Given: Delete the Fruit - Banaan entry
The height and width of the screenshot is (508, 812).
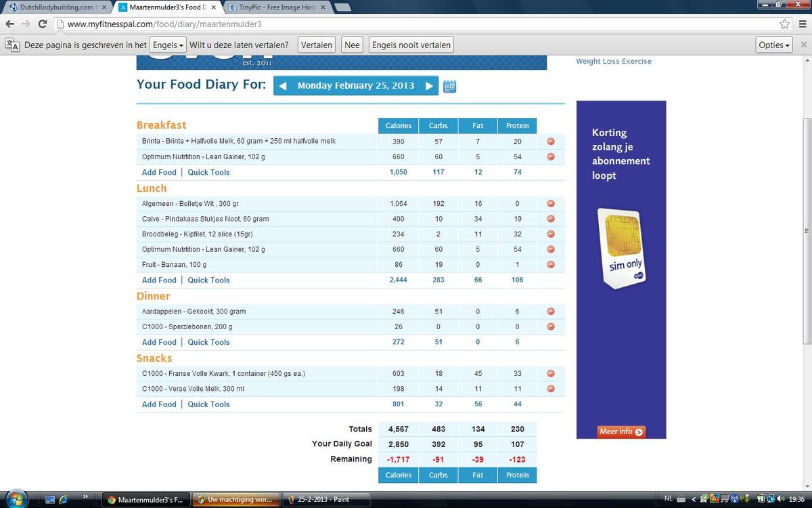Looking at the screenshot, I should [550, 265].
